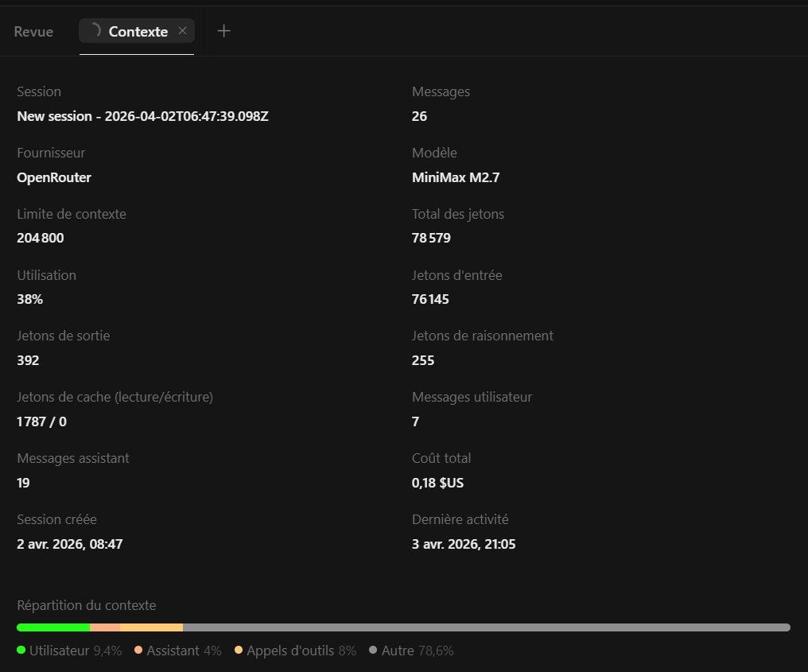The height and width of the screenshot is (672, 808).
Task: Click the 'Coût total' label
Action: (x=441, y=458)
